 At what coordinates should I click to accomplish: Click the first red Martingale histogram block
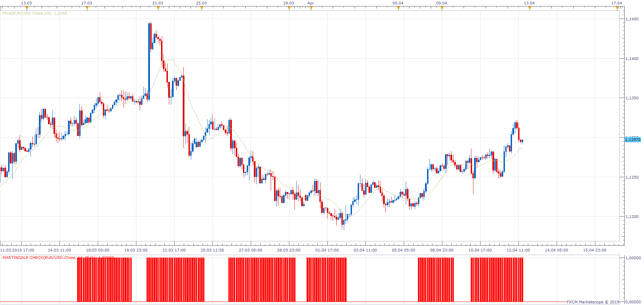coord(105,280)
